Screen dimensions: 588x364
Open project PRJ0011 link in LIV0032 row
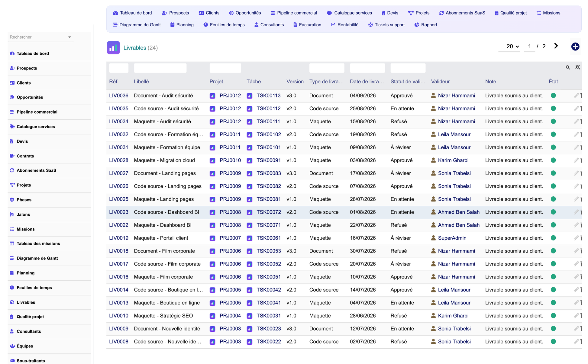tap(230, 134)
